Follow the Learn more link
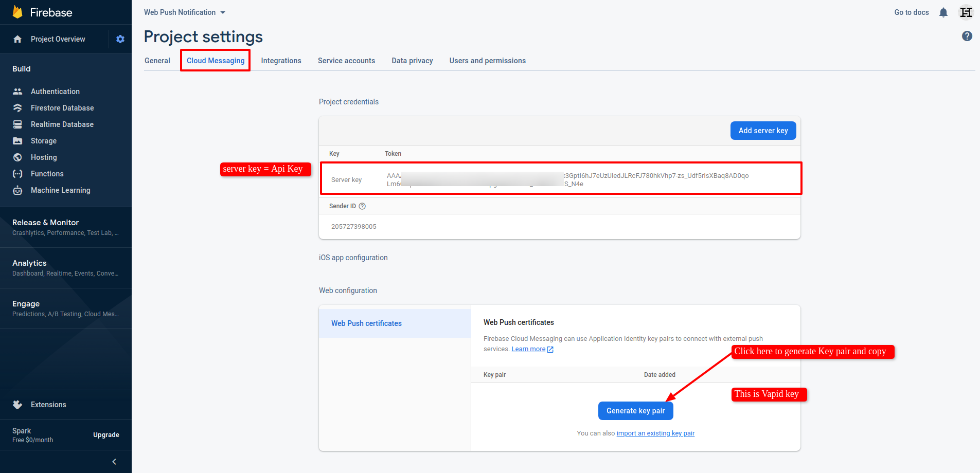Viewport: 980px width, 473px height. [528, 349]
